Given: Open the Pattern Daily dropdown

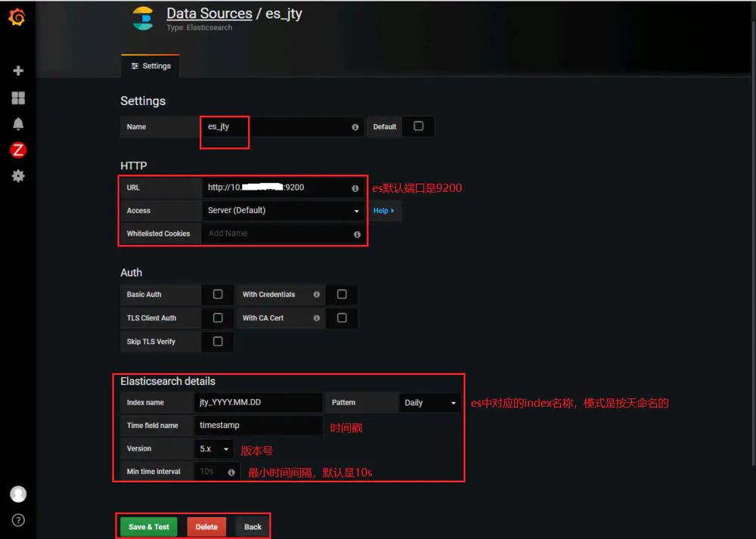Looking at the screenshot, I should point(429,403).
